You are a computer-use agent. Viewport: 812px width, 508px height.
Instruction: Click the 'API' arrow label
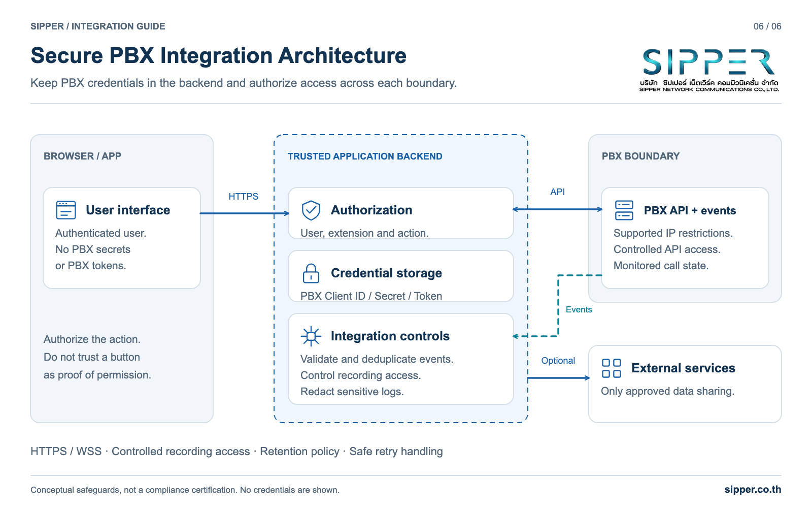coord(557,192)
